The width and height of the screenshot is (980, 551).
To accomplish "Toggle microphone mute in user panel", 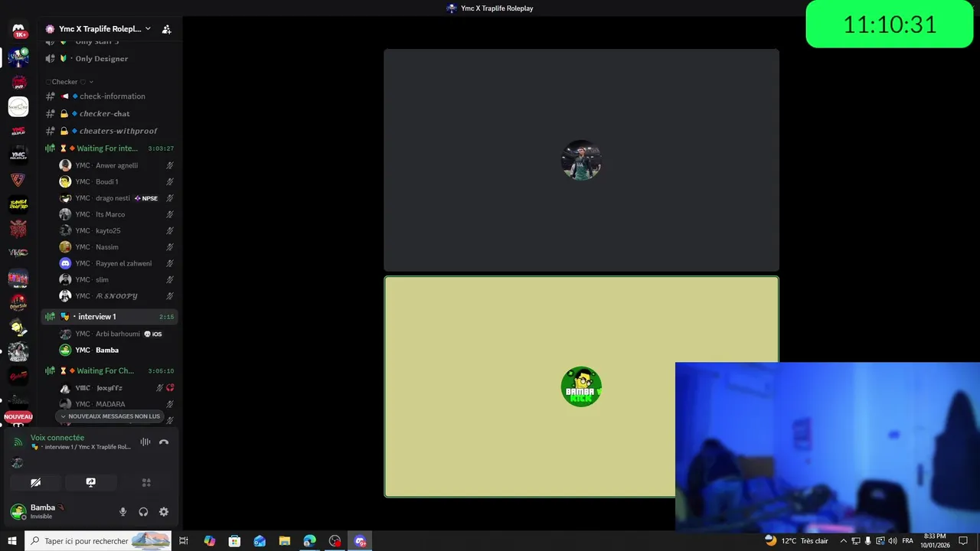I will click(122, 512).
